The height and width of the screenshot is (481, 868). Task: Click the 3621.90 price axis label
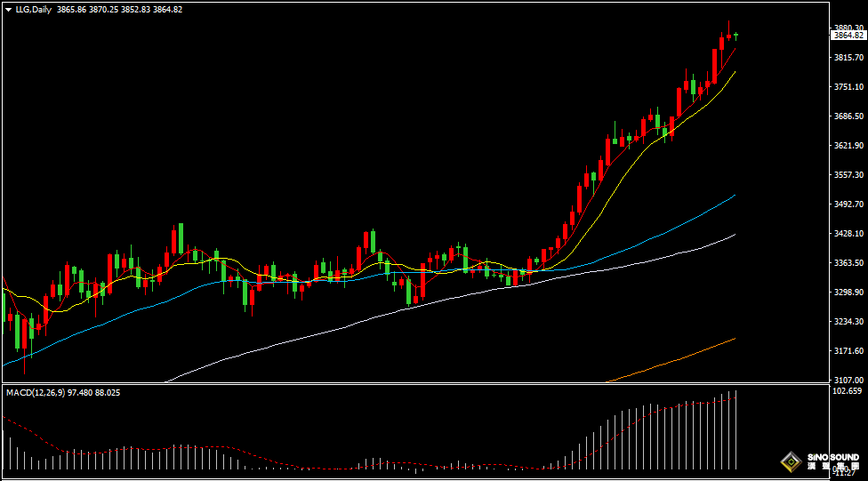tap(848, 146)
